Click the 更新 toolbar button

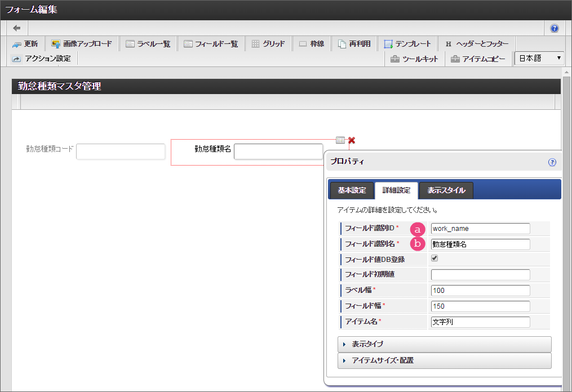pos(25,44)
